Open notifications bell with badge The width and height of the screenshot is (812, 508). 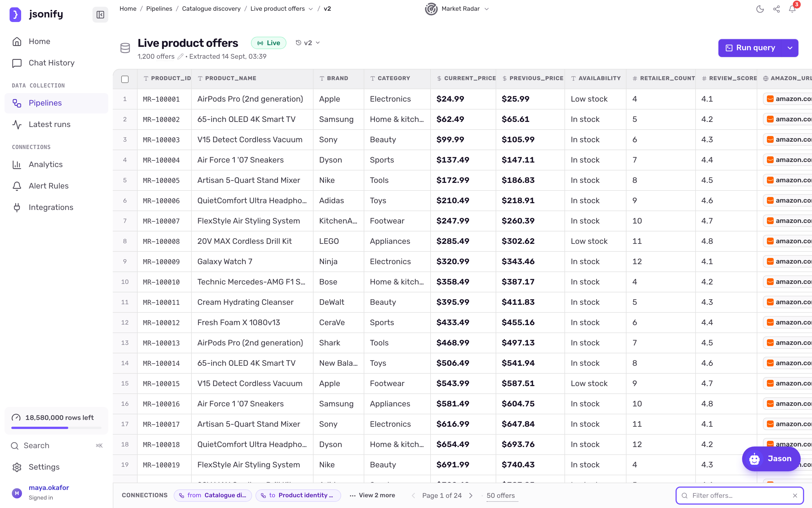click(793, 8)
